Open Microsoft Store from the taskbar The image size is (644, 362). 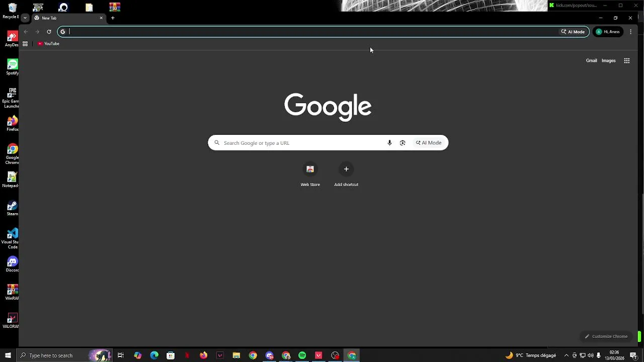(171, 355)
